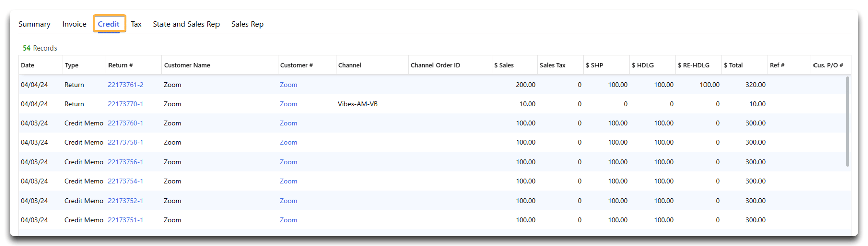Open credit memo 22173758-1
The height and width of the screenshot is (246, 868).
(x=126, y=143)
